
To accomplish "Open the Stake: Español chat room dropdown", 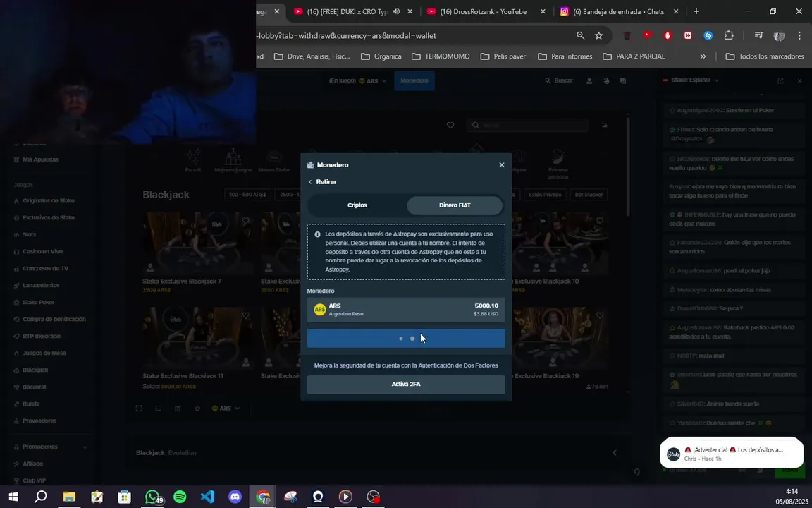I will (691, 80).
